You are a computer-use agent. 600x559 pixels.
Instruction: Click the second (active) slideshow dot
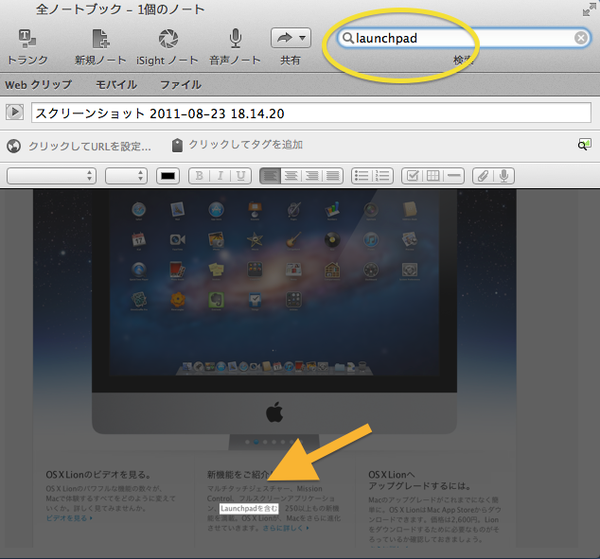pos(256,442)
